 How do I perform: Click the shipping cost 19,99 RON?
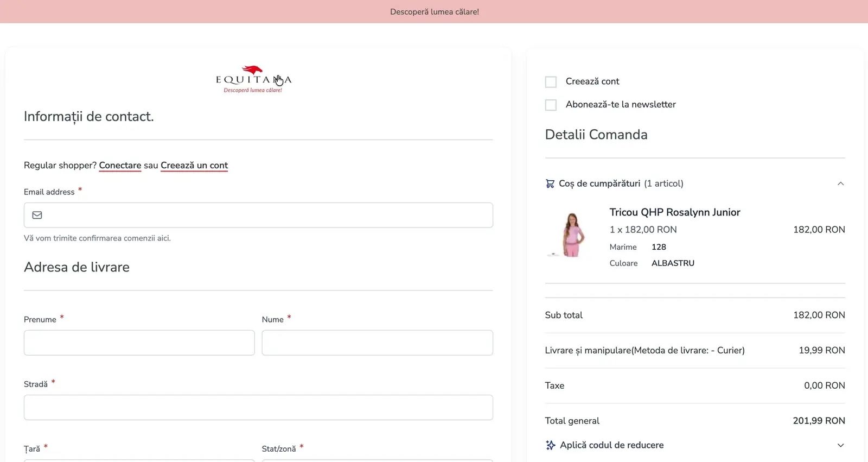coord(822,350)
